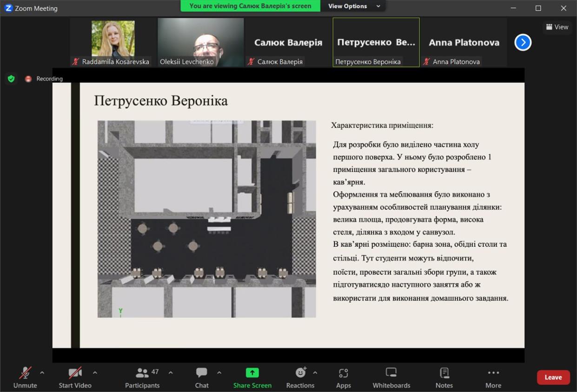The height and width of the screenshot is (392, 577).
Task: Click the green encryption shield icon
Action: coord(11,79)
